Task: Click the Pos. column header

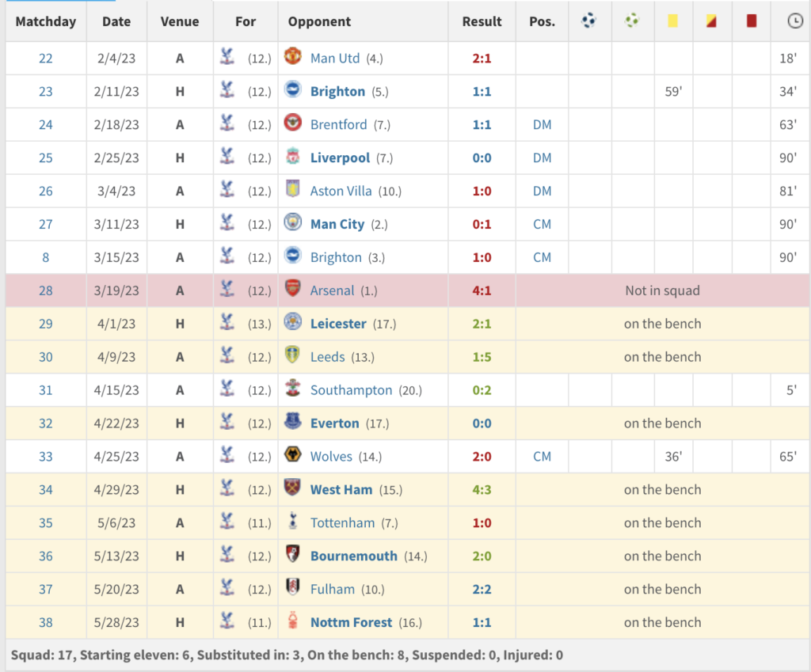Action: pos(542,21)
